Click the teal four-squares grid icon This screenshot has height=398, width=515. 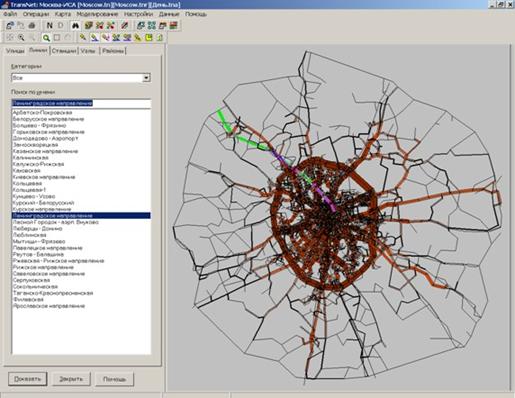point(152,26)
